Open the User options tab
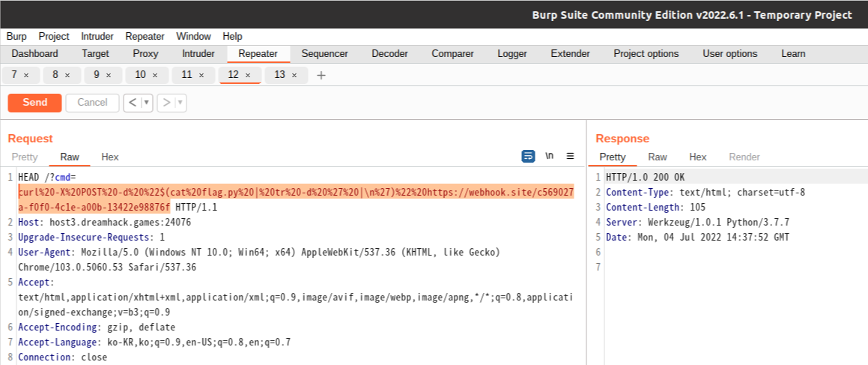868x365 pixels. pyautogui.click(x=730, y=54)
